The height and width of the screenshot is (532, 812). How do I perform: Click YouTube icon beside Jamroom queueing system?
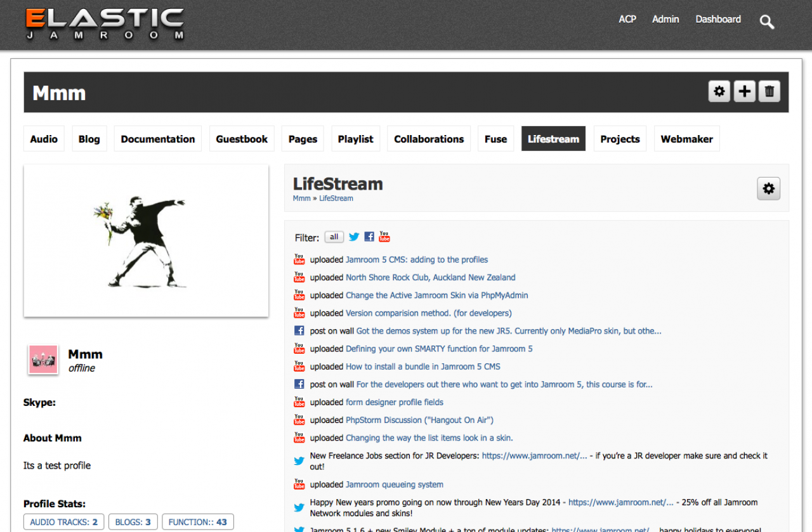click(299, 484)
